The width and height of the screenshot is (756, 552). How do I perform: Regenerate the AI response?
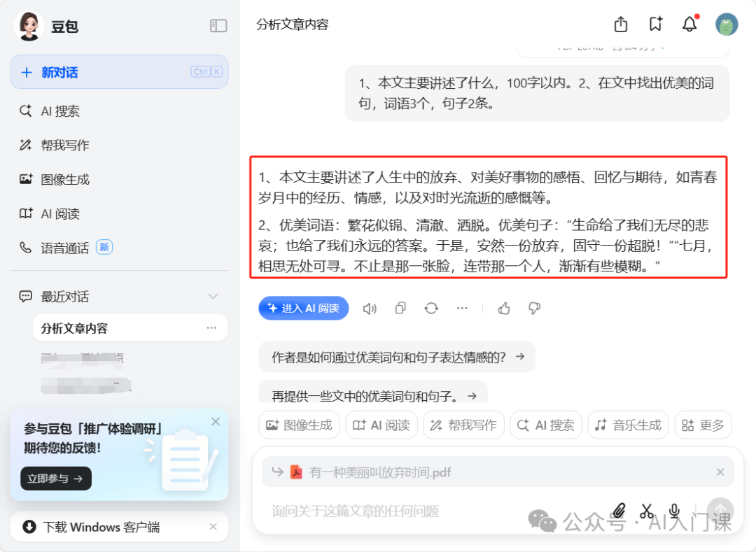click(431, 309)
